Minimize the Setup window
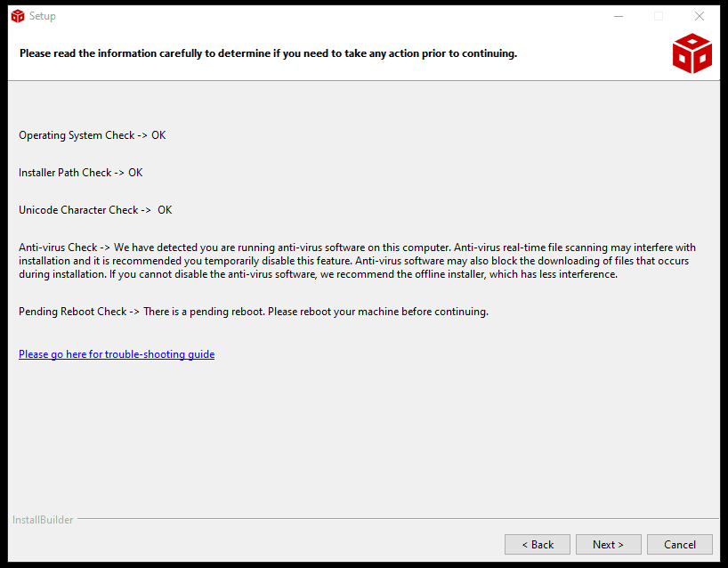 (x=618, y=16)
